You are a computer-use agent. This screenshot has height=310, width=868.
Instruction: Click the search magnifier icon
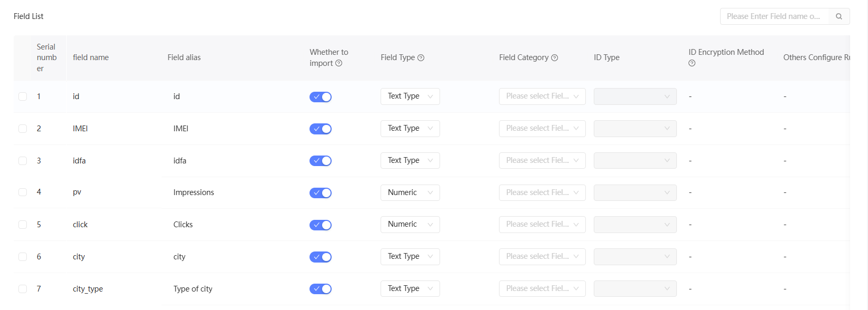(x=839, y=16)
